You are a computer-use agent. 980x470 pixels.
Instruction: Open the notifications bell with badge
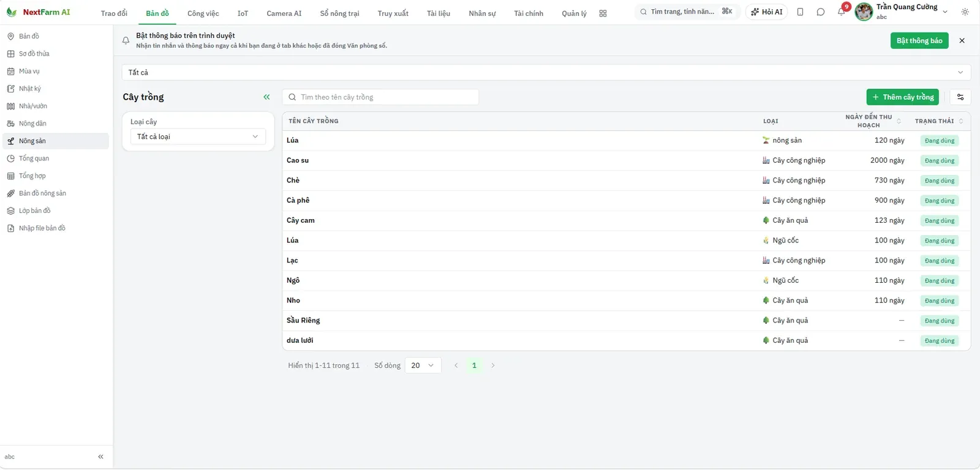click(x=842, y=12)
